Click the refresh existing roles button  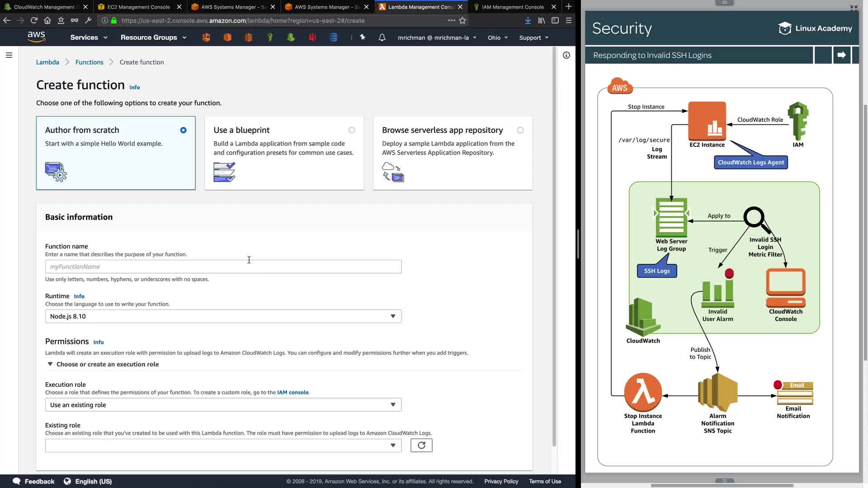421,446
